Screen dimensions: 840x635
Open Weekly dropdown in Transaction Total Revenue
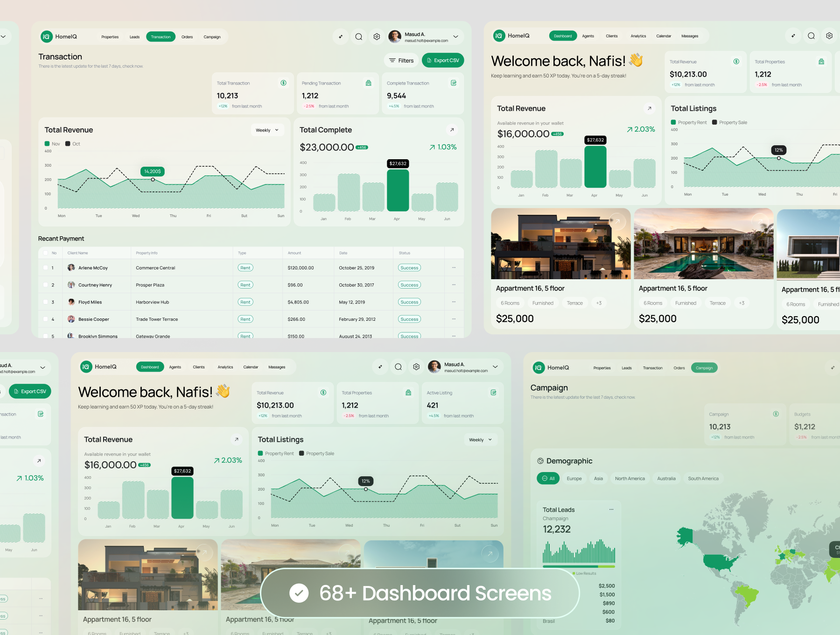click(x=267, y=130)
